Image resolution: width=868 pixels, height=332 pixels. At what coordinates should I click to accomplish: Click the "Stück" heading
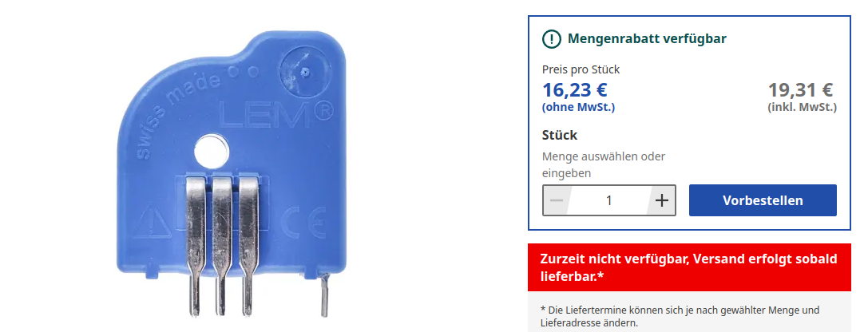pyautogui.click(x=559, y=135)
